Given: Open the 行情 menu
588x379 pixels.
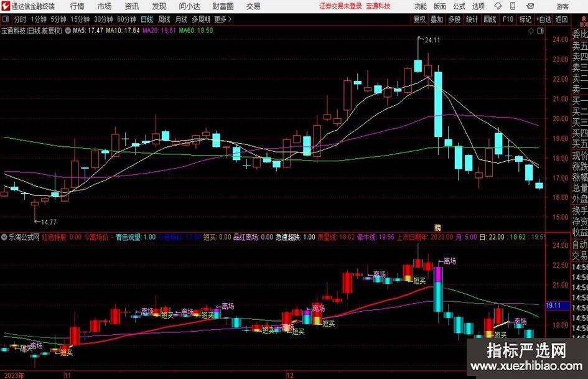Looking at the screenshot, I should pyautogui.click(x=77, y=6).
